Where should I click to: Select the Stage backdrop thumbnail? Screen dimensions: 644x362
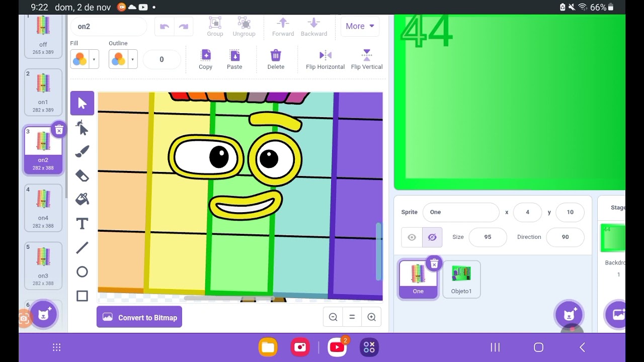[x=613, y=238]
